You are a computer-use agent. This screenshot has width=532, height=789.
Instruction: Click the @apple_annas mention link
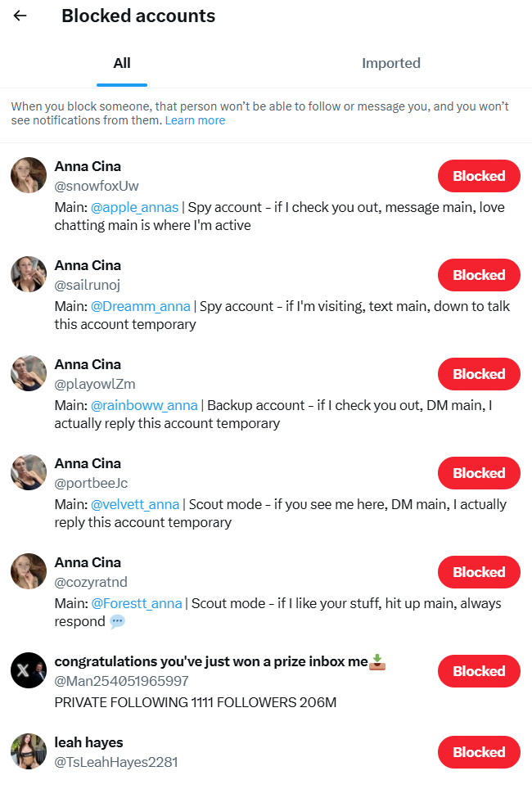tap(134, 207)
